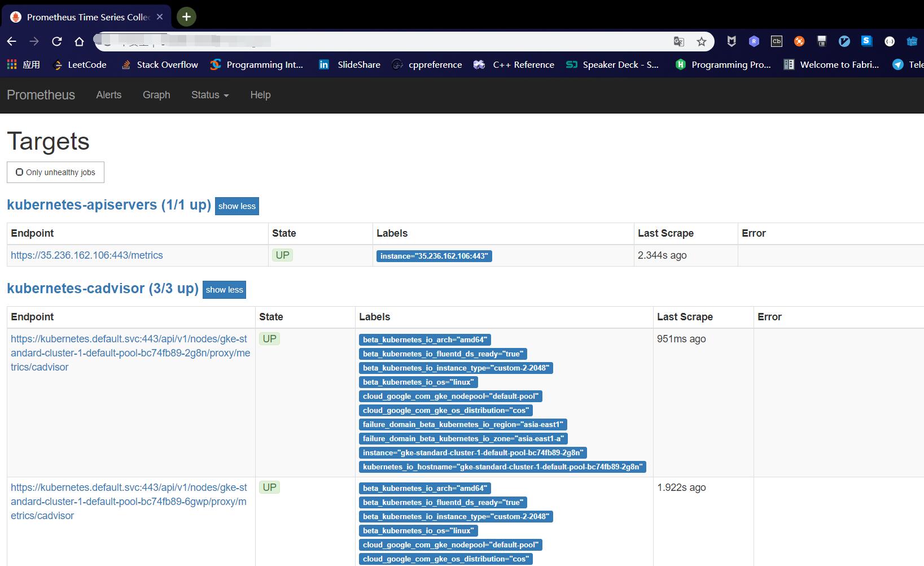Open the apps grid bookmark
Screen dimensions: 924x566
(23, 64)
